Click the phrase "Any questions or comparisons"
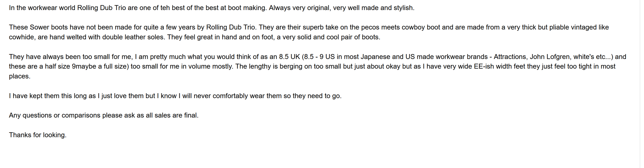644x168 pixels. pyautogui.click(x=54, y=115)
